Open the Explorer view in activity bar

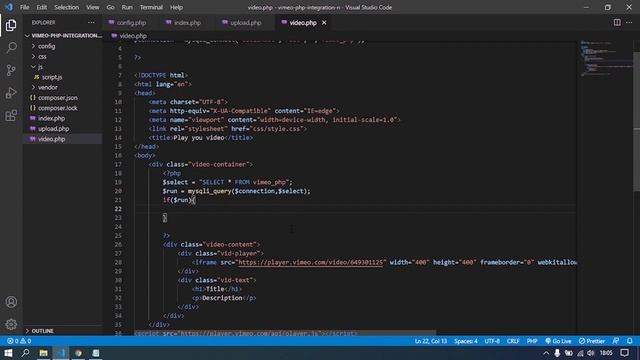click(11, 25)
